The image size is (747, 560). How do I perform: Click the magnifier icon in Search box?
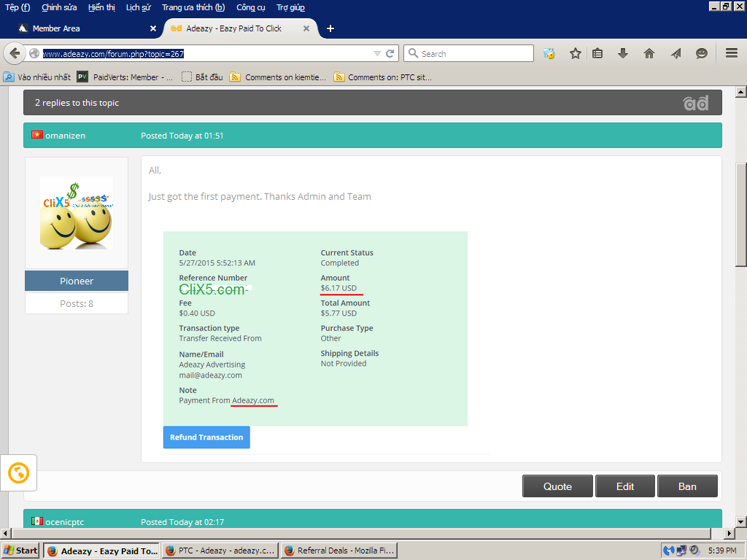(413, 53)
